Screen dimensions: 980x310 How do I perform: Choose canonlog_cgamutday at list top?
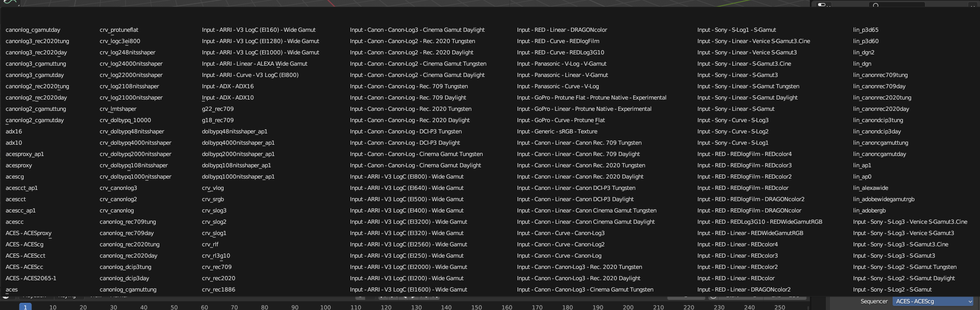coord(33,30)
